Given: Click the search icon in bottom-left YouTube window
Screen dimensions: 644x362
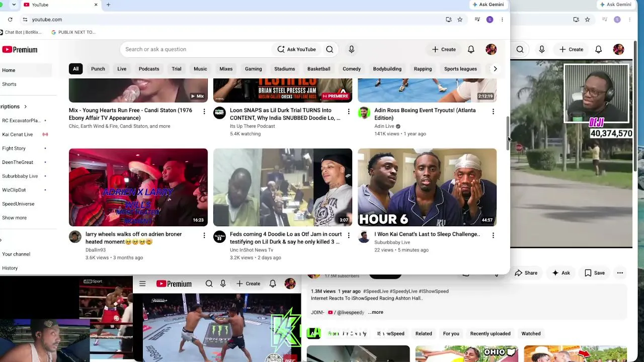Looking at the screenshot, I should pos(209,284).
